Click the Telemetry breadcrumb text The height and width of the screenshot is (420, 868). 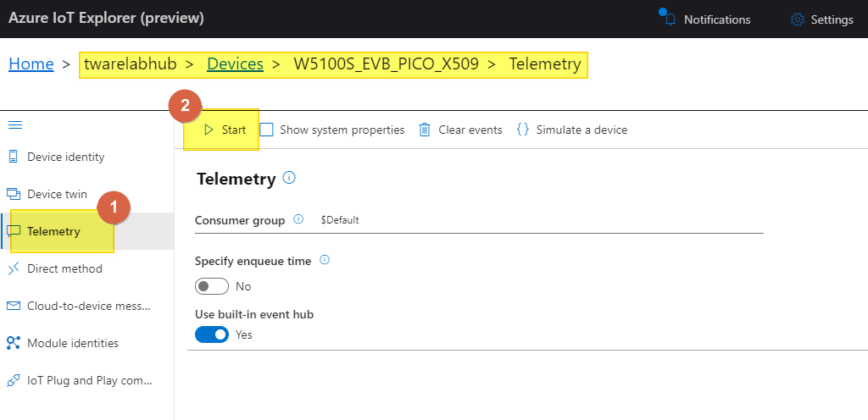click(x=545, y=64)
